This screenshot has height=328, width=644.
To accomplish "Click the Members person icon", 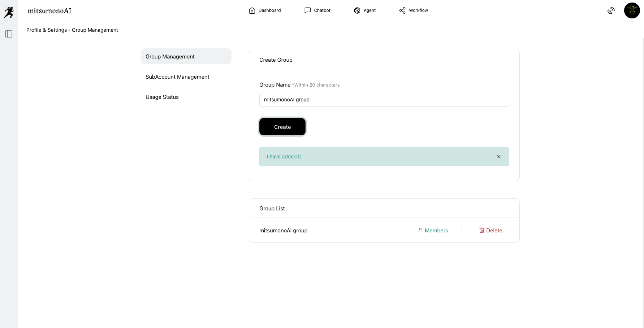I will [420, 230].
